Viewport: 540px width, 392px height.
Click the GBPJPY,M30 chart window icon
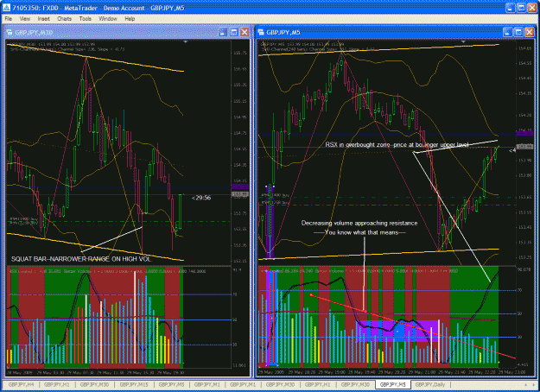coord(10,32)
